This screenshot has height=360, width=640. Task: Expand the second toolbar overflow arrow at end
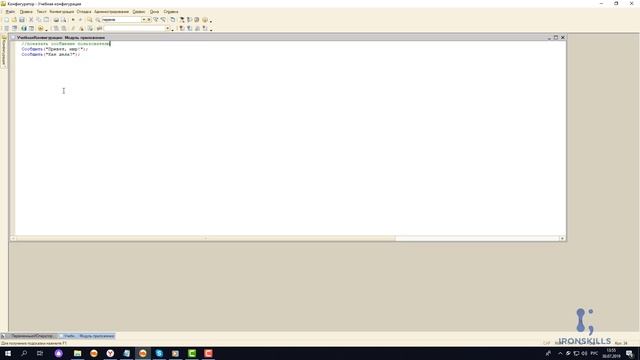(211, 29)
